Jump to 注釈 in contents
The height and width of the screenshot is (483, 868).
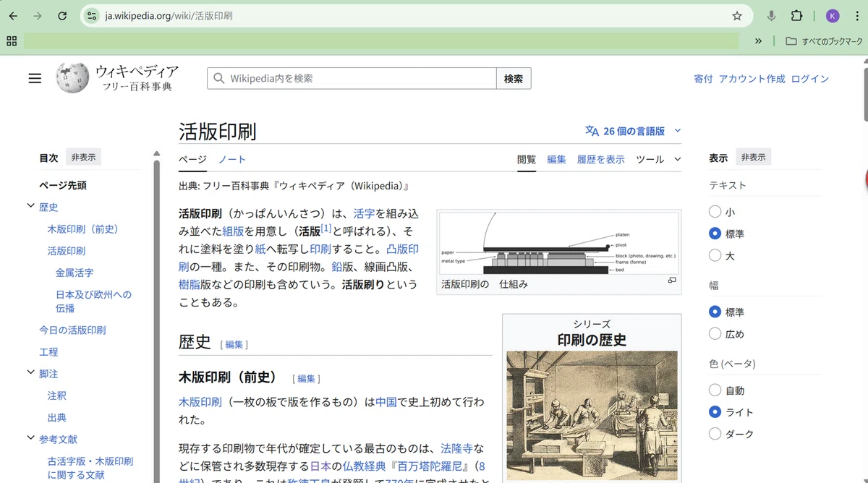point(57,396)
